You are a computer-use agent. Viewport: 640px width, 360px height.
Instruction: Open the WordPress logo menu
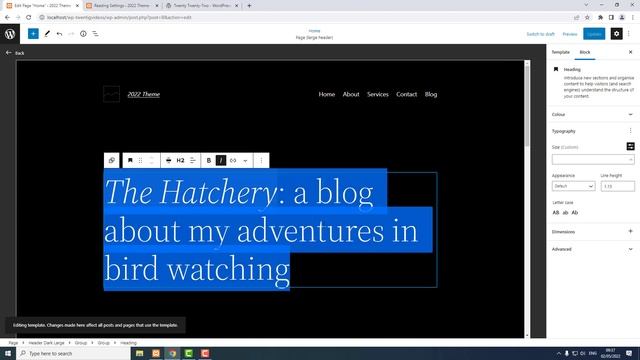coord(10,34)
